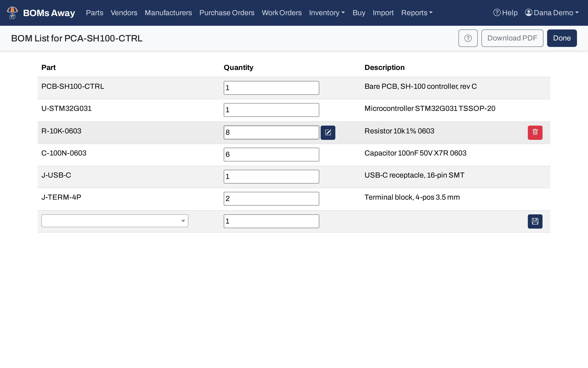Navigate to Manufacturers

click(x=168, y=13)
